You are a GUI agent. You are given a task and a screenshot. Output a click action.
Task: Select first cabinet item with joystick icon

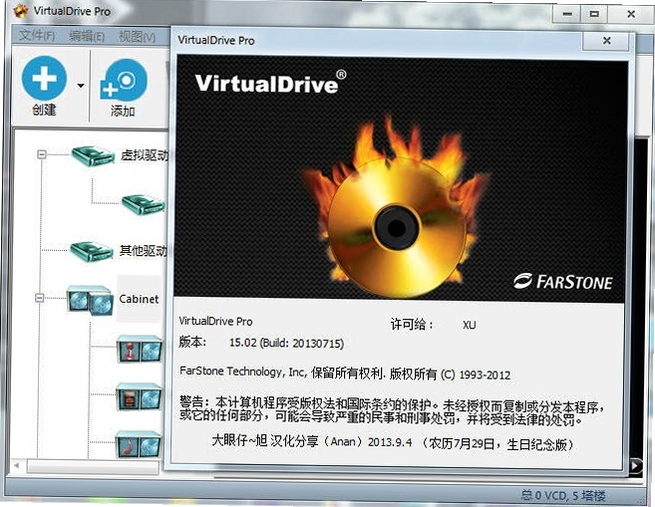(139, 349)
